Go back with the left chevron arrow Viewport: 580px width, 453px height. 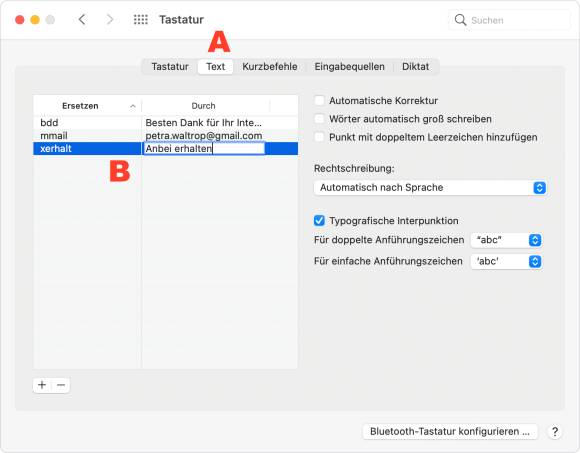(82, 20)
